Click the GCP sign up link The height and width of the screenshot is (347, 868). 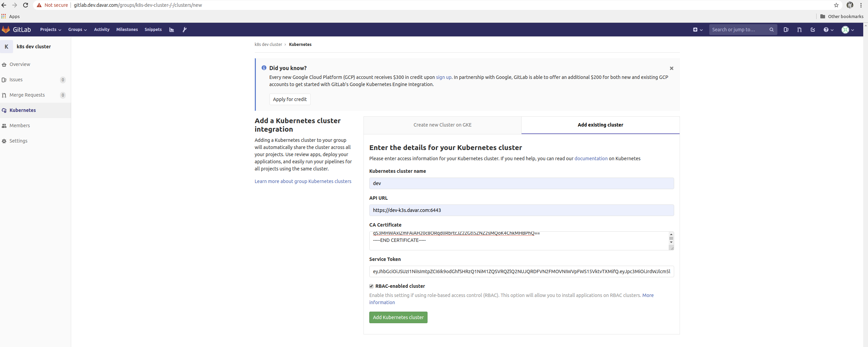coord(444,77)
